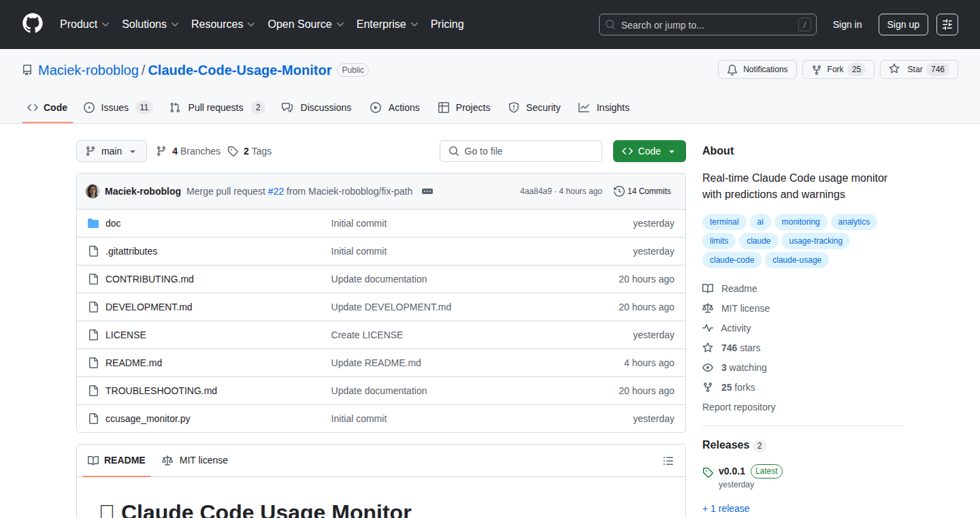Open the main branch selector dropdown
Screen dimensions: 980x518
pos(112,151)
